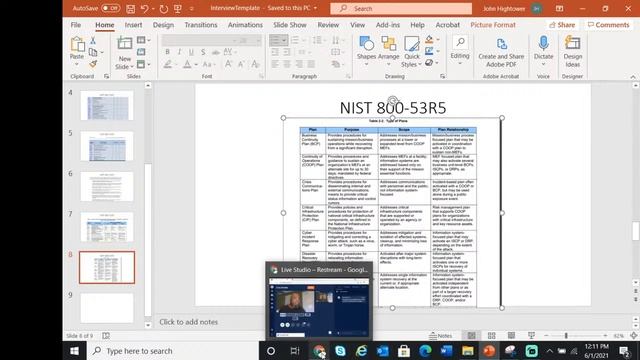Click the Save disk icon in title bar
The image size is (640, 360).
(x=130, y=8)
